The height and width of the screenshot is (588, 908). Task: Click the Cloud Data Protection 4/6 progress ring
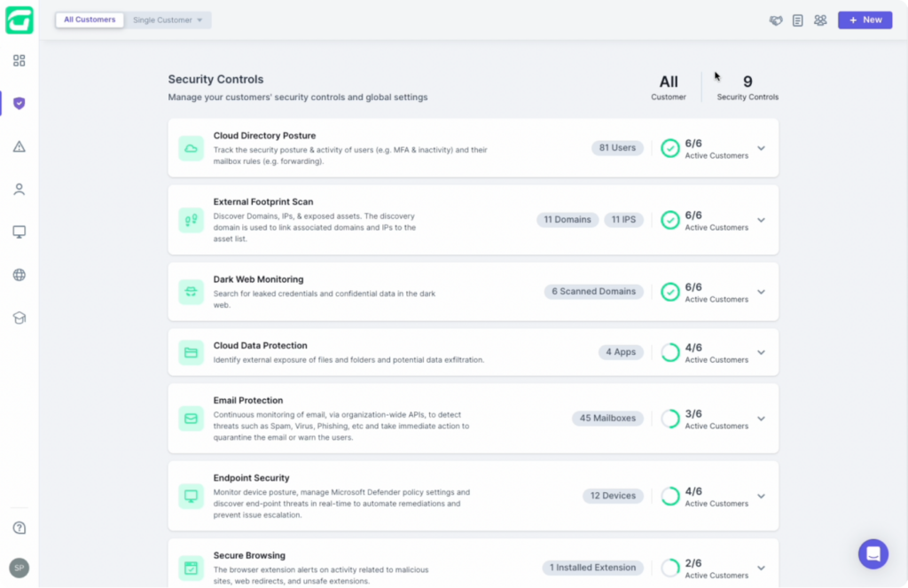pos(670,352)
